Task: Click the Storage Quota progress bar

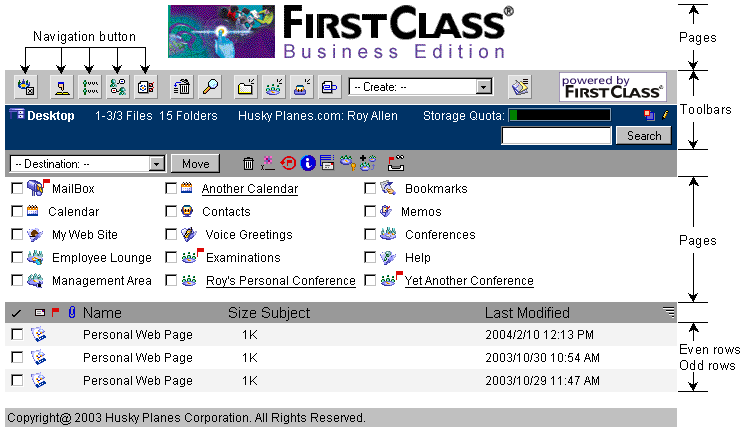Action: pyautogui.click(x=559, y=115)
